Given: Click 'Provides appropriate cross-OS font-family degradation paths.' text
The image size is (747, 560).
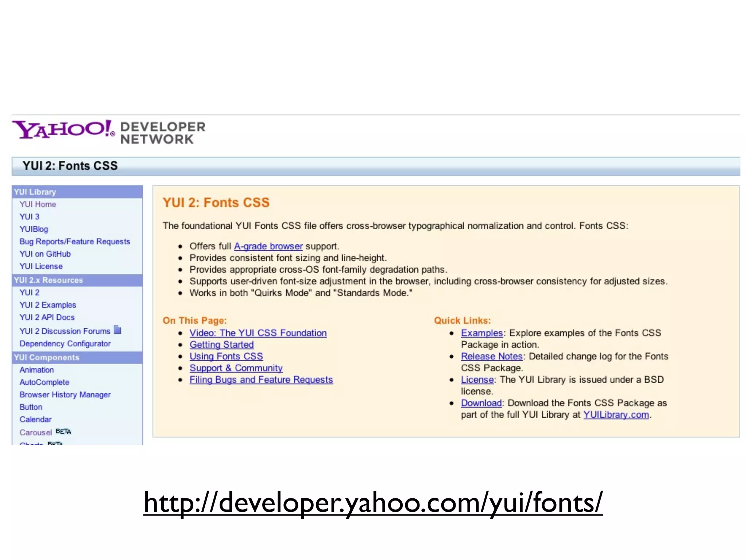Looking at the screenshot, I should pyautogui.click(x=318, y=270).
